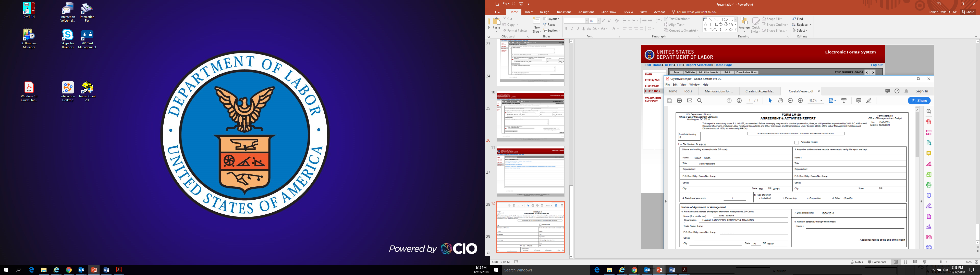980x275 pixels.
Task: Click the Share button in PowerPoint
Action: point(968,12)
